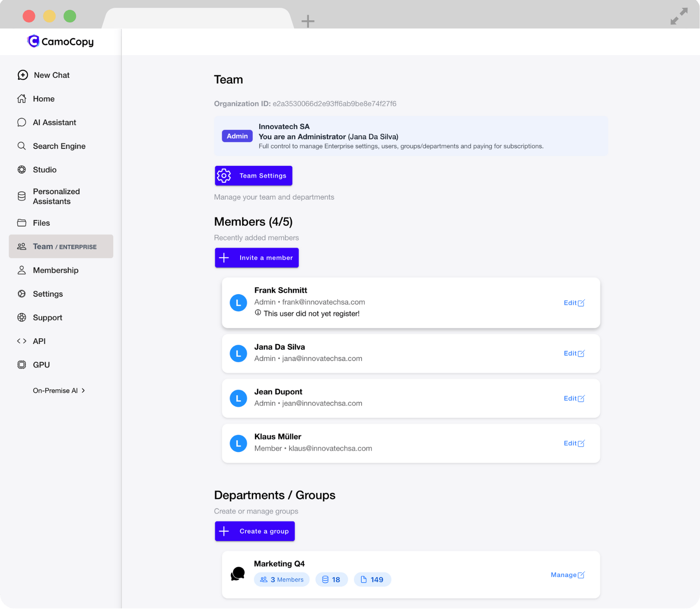Open Personalized Assistants
The width and height of the screenshot is (700, 616).
point(56,196)
